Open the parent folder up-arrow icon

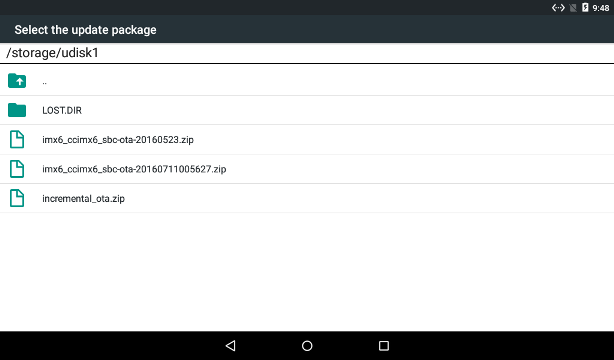coord(17,81)
